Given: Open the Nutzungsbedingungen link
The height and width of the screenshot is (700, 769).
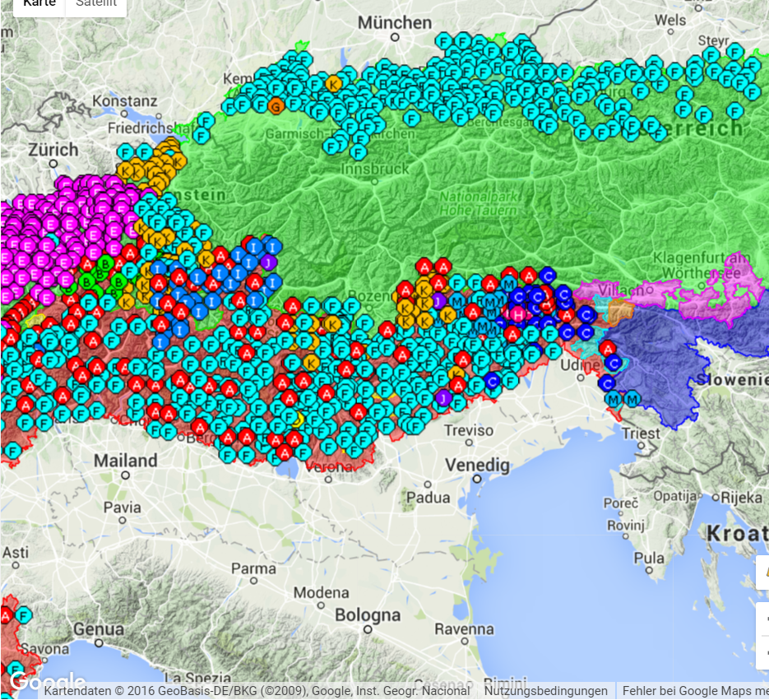Looking at the screenshot, I should (x=545, y=691).
